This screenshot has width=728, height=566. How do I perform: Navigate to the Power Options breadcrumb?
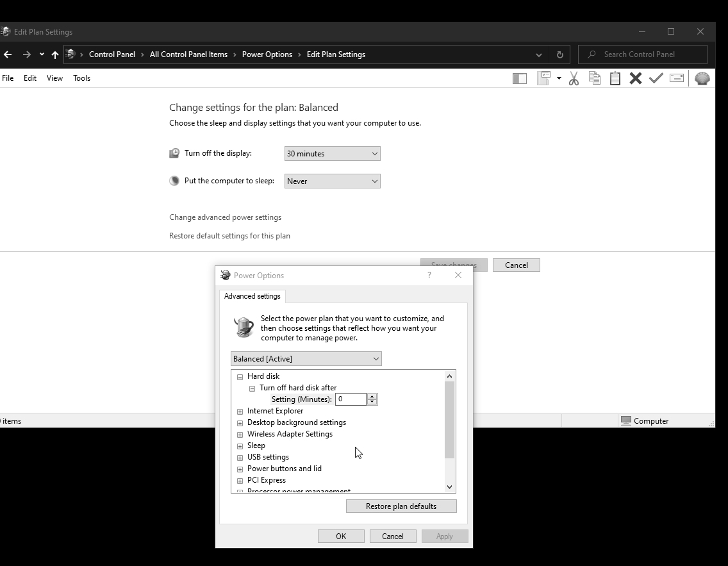tap(267, 54)
